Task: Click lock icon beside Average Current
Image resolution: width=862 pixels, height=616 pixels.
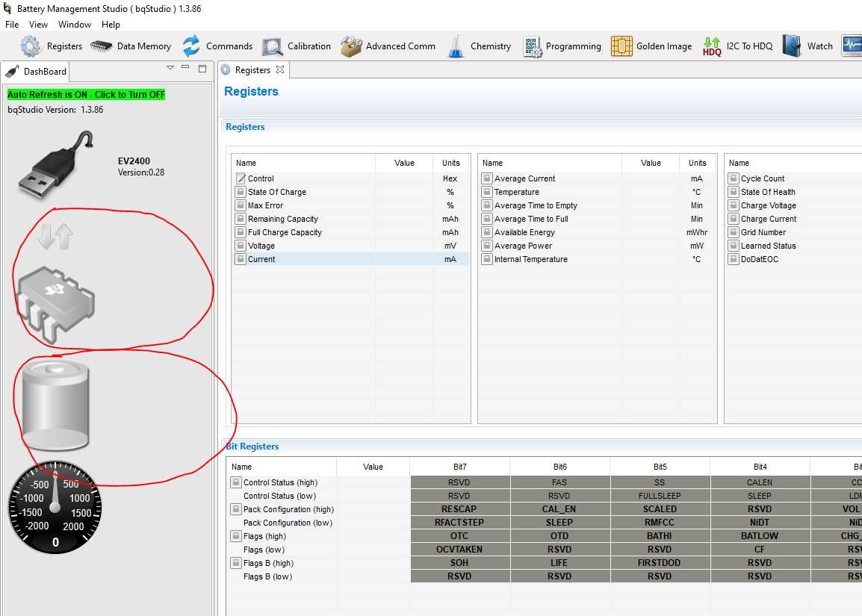Action: (486, 178)
